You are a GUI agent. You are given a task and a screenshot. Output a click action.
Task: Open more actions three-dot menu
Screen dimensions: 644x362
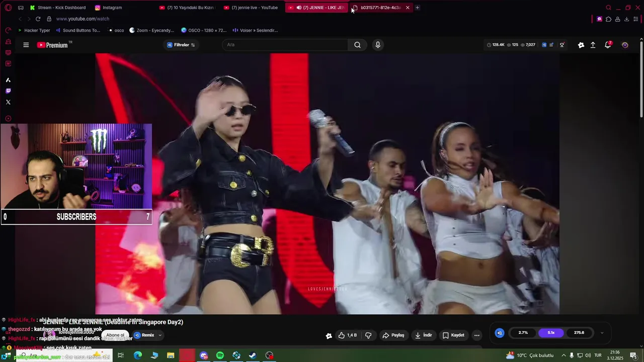point(477,335)
